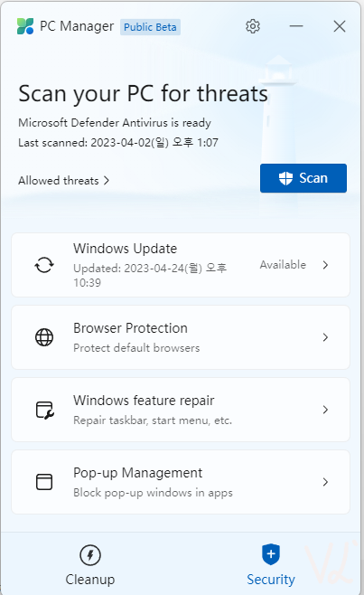Click 'Block pop-up windows in apps' text
This screenshot has width=364, height=595.
click(153, 493)
